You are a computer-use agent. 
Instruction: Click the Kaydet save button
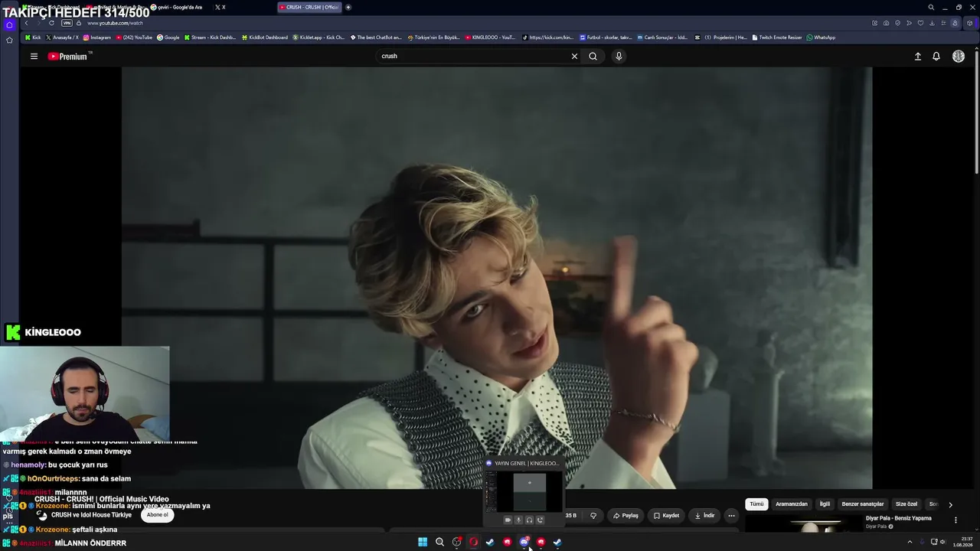[666, 516]
